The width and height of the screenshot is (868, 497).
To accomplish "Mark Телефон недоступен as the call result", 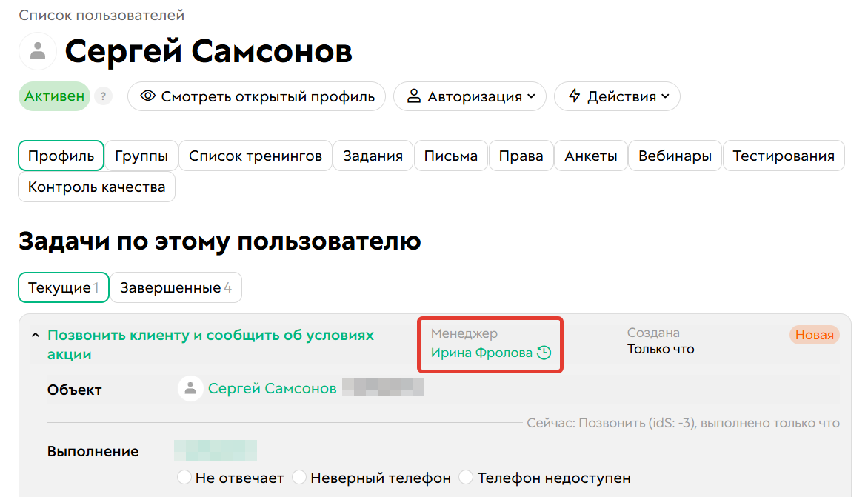I will pos(466,478).
